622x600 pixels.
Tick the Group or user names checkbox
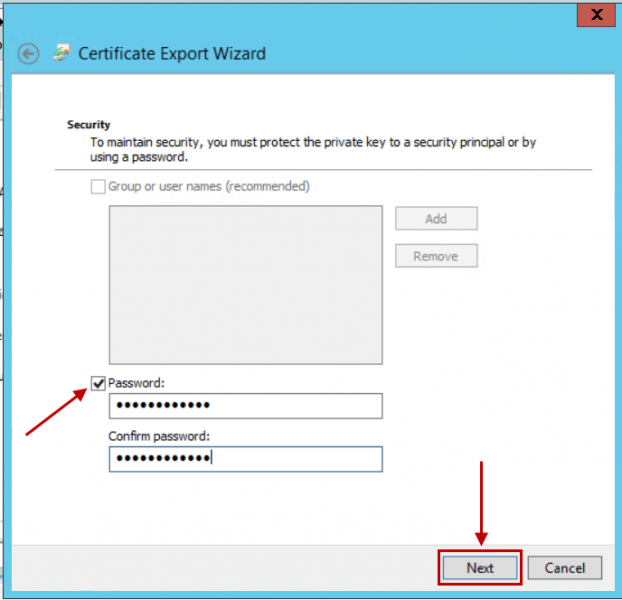98,186
